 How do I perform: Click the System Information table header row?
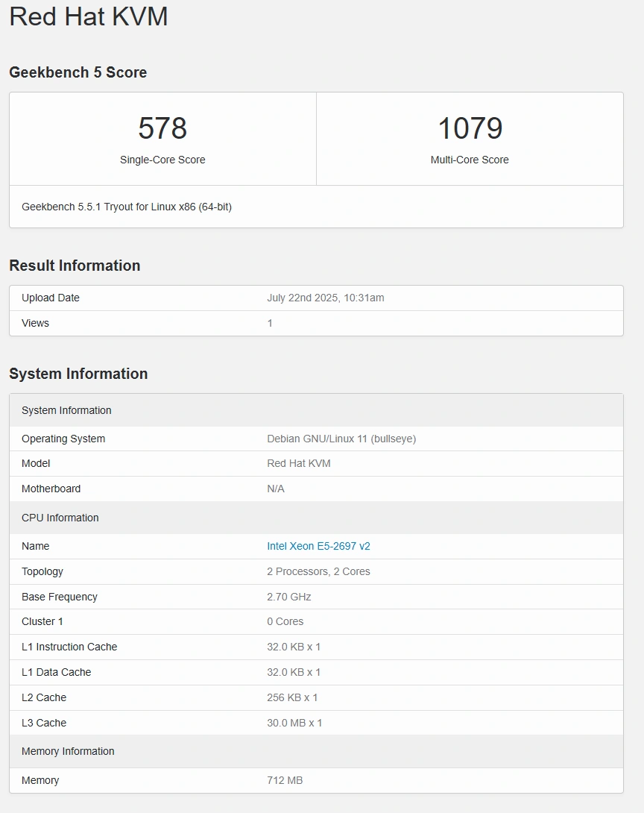[316, 410]
